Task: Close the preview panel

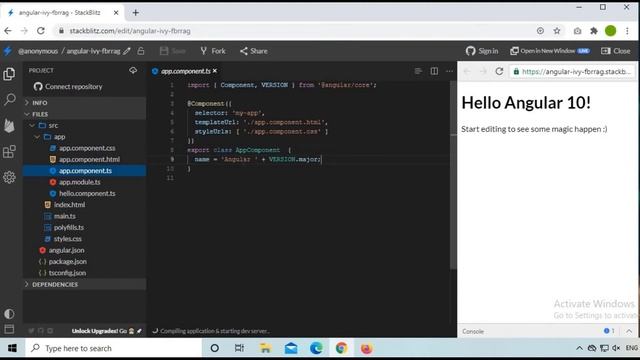Action: (x=616, y=51)
